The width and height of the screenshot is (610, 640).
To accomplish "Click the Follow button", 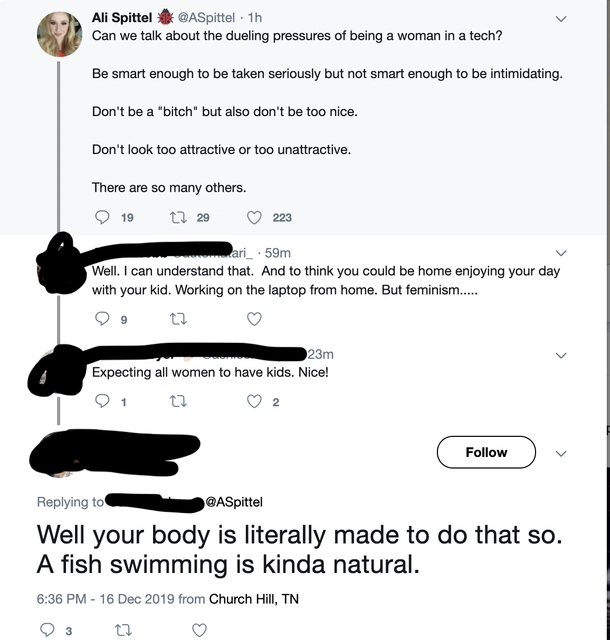I will pyautogui.click(x=486, y=452).
